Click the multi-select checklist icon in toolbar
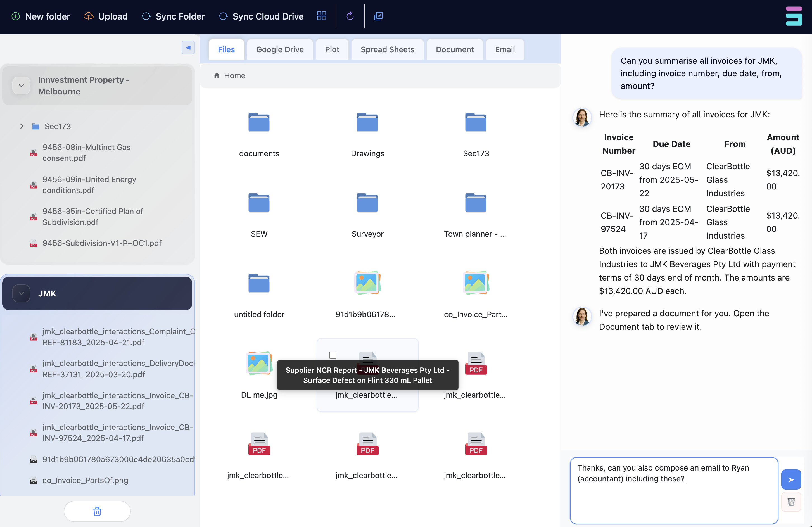Viewport: 812px width, 527px height. [378, 16]
